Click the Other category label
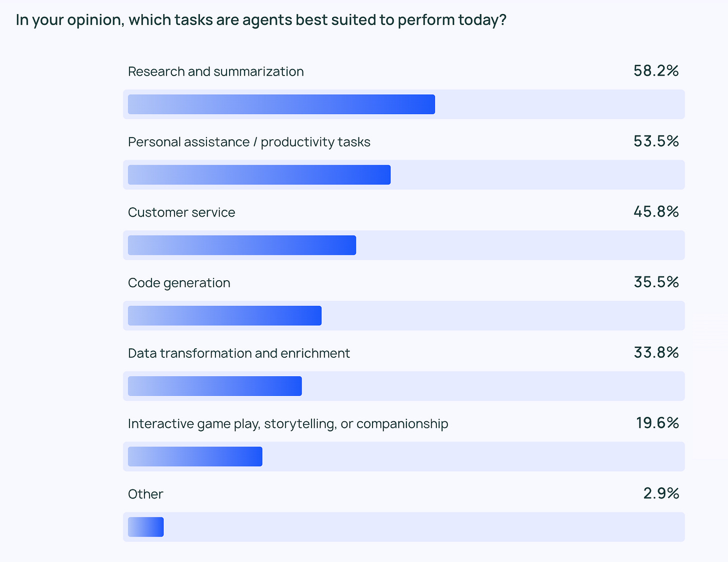The image size is (728, 562). click(x=145, y=494)
